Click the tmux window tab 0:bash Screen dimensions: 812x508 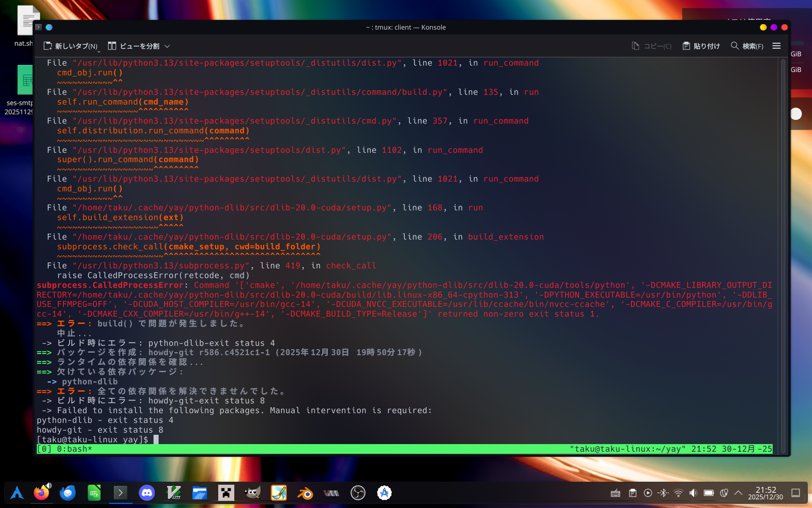click(74, 449)
